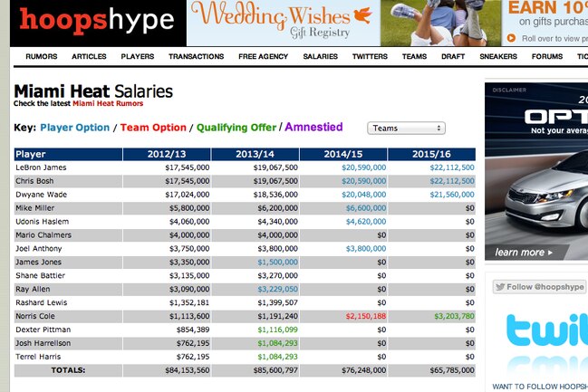588x392 pixels.
Task: Open the Teams dropdown selector
Action: [x=406, y=129]
